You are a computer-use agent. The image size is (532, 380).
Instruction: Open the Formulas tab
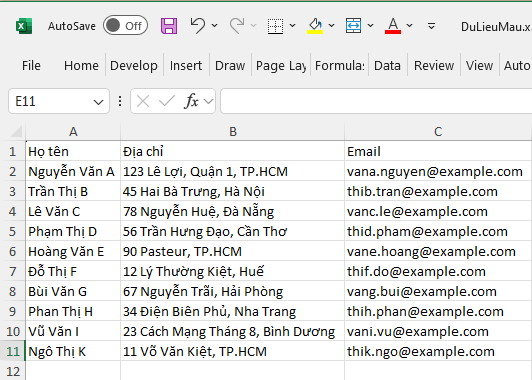pyautogui.click(x=340, y=65)
